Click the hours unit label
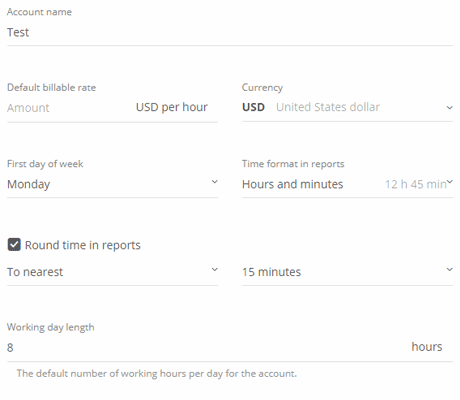The image size is (460, 400). 427,347
